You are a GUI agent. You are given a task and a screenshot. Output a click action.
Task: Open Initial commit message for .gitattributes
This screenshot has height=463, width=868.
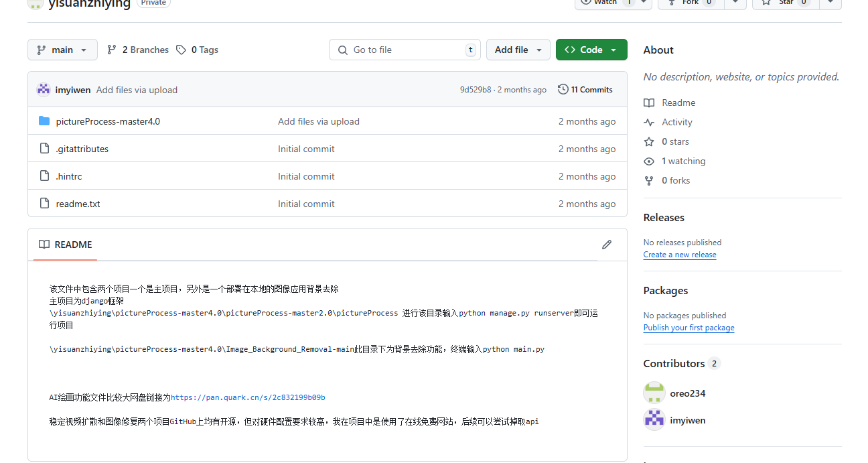tap(306, 149)
